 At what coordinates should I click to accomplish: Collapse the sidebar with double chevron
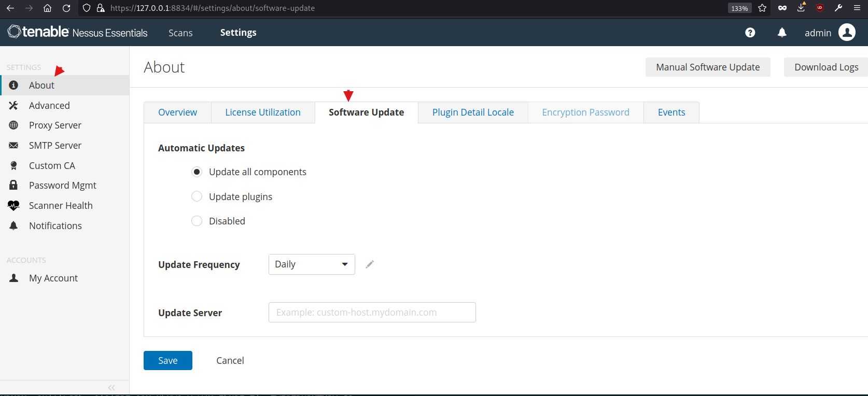pyautogui.click(x=111, y=388)
